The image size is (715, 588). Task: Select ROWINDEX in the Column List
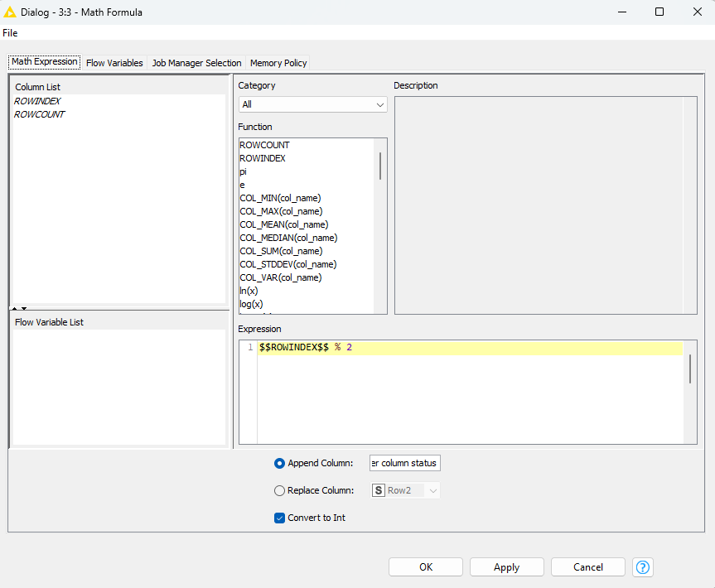(x=37, y=101)
